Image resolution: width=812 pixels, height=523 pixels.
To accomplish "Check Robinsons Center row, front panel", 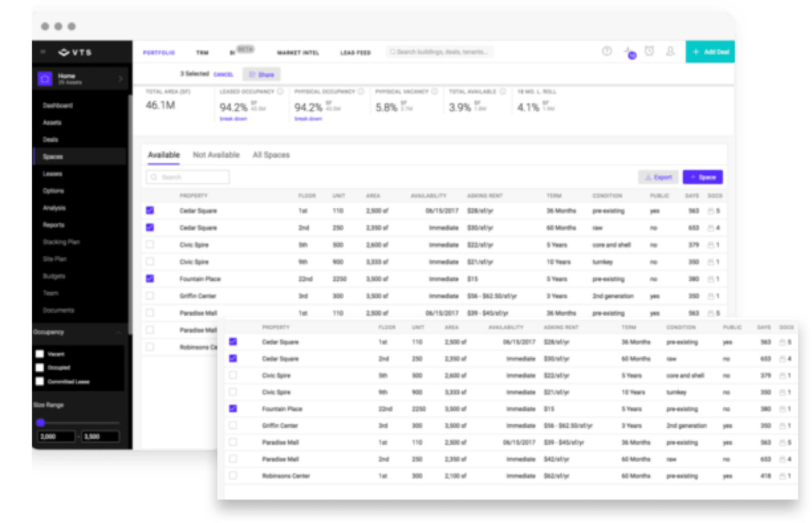I will point(233,475).
